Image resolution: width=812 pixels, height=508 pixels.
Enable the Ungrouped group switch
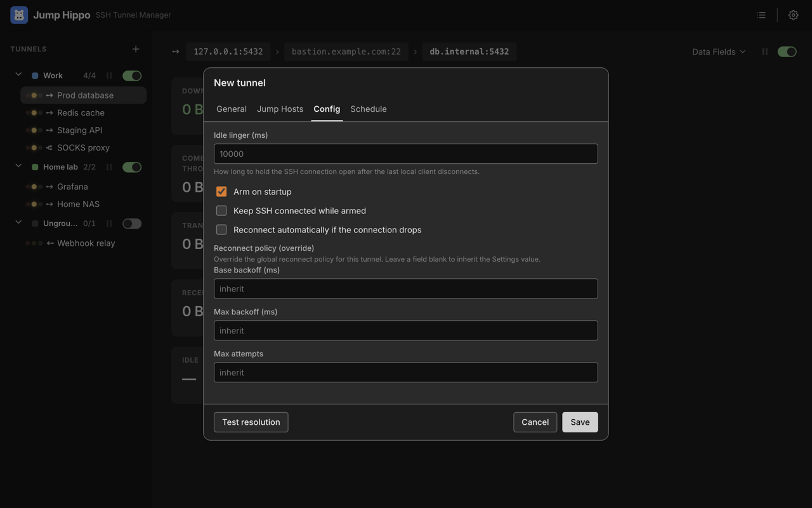132,224
